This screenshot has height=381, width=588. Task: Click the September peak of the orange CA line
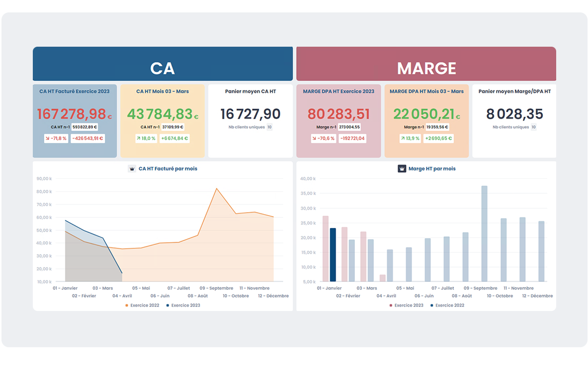(216, 189)
